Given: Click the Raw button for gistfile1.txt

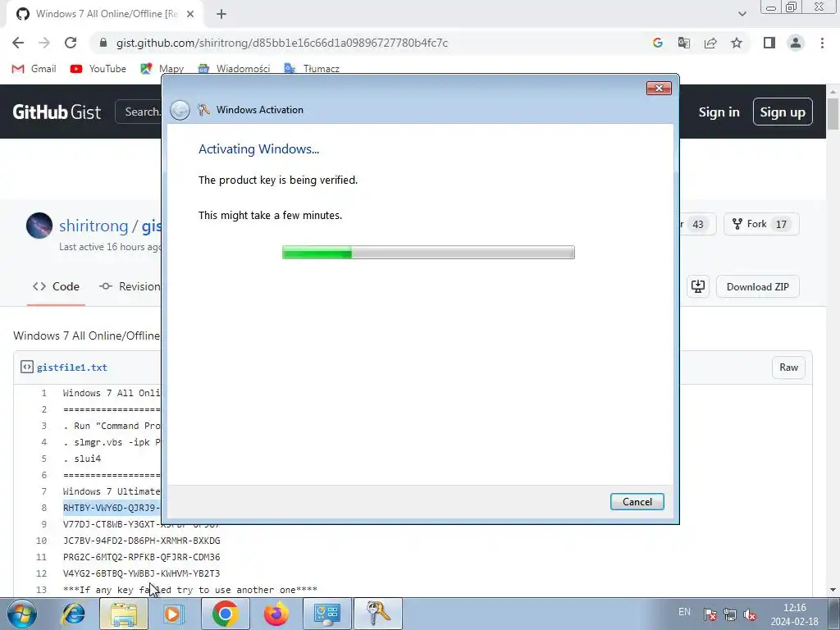Looking at the screenshot, I should (788, 367).
